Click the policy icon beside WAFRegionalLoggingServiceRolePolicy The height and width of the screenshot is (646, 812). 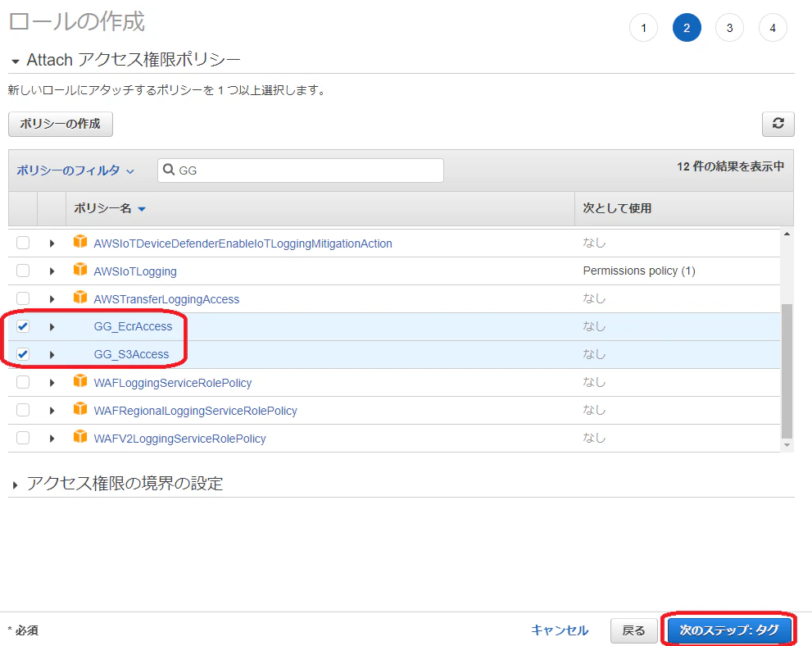tap(80, 409)
